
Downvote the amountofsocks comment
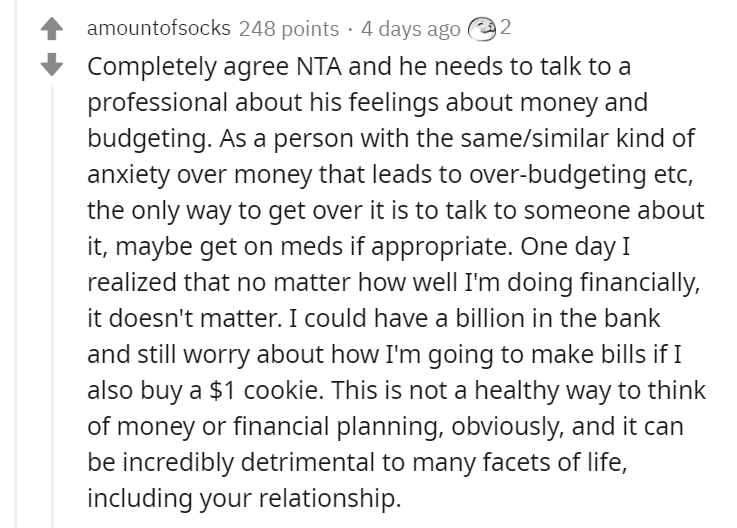(x=52, y=64)
